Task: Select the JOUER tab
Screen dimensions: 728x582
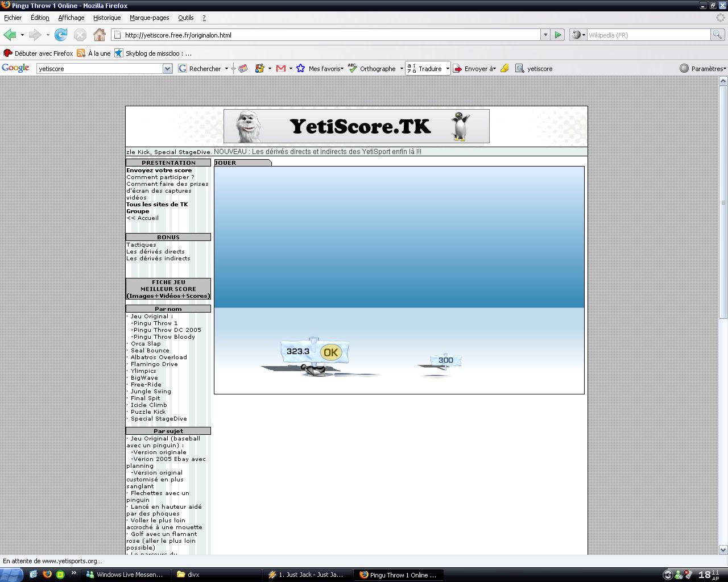Action: coord(242,163)
